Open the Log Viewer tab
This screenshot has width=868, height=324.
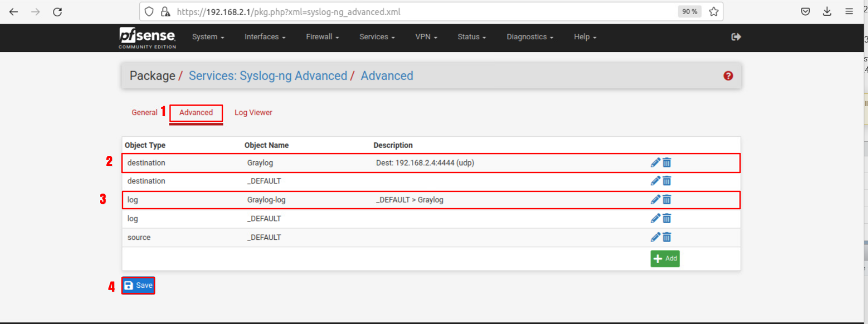click(x=253, y=113)
